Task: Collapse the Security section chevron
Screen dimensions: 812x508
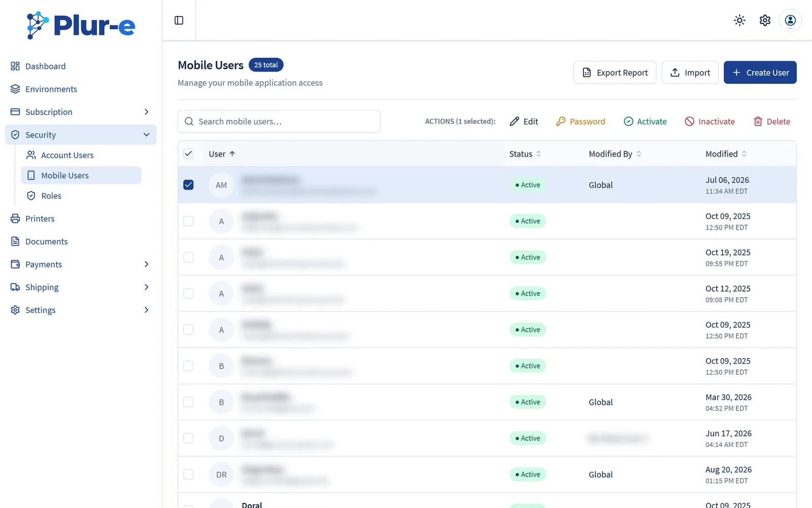Action: (146, 135)
